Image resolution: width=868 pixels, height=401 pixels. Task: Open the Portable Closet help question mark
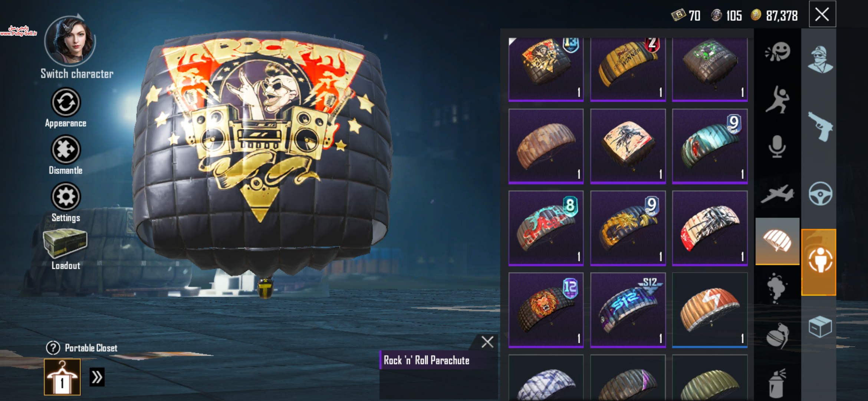(53, 348)
